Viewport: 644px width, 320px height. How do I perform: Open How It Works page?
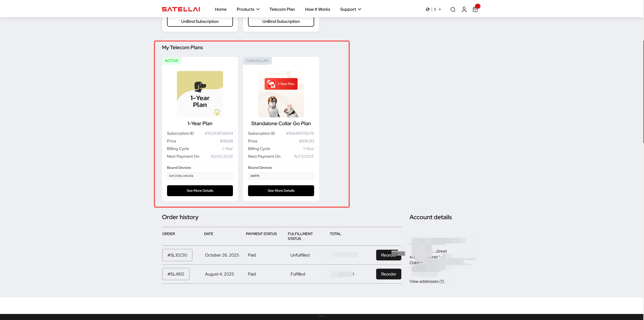pos(317,9)
